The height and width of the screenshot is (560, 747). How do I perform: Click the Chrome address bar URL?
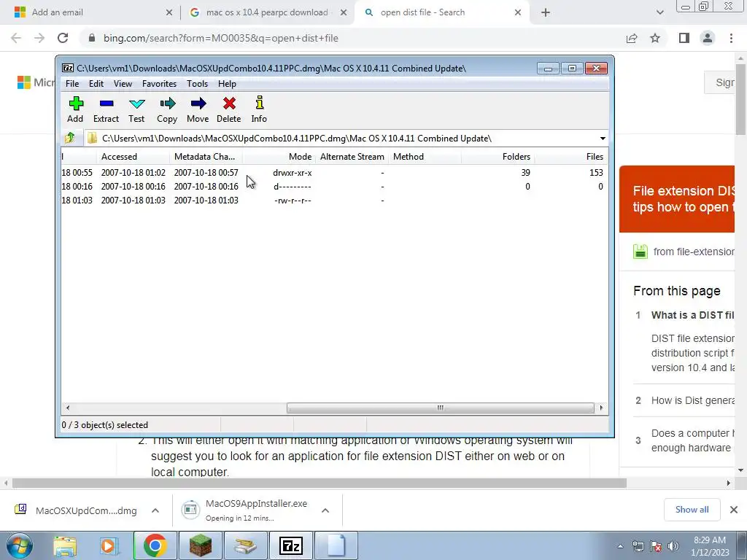(x=221, y=38)
